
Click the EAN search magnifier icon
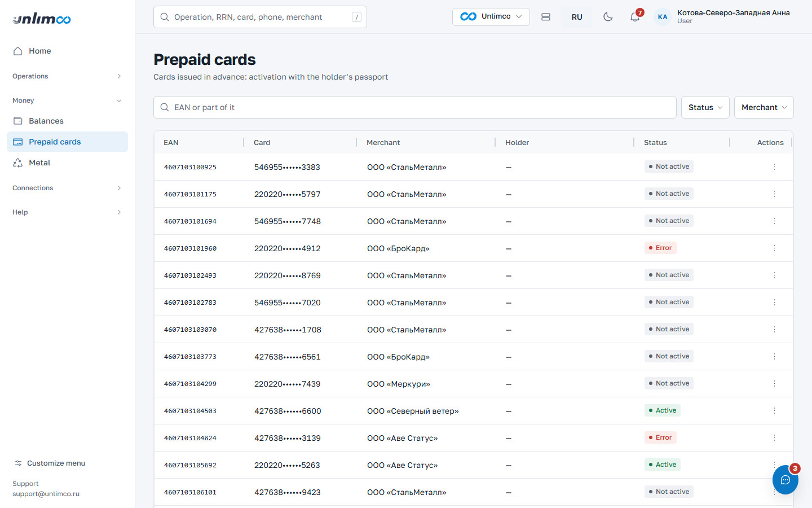[x=165, y=107]
